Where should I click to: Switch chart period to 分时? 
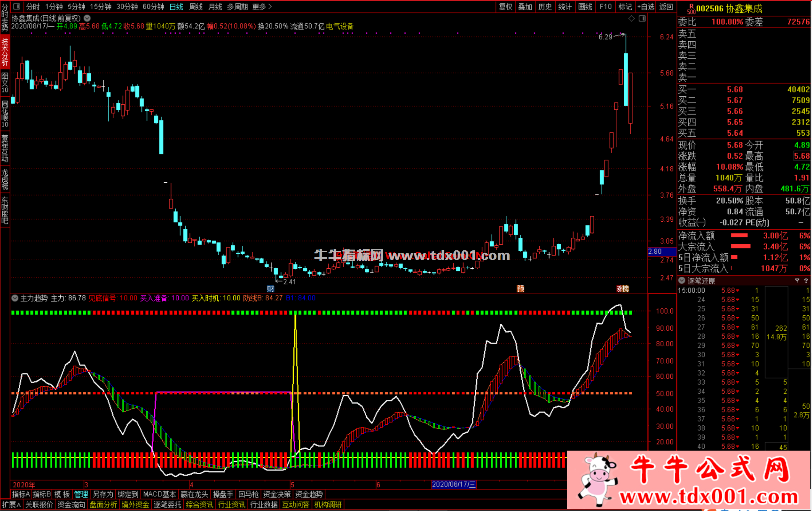(x=33, y=7)
